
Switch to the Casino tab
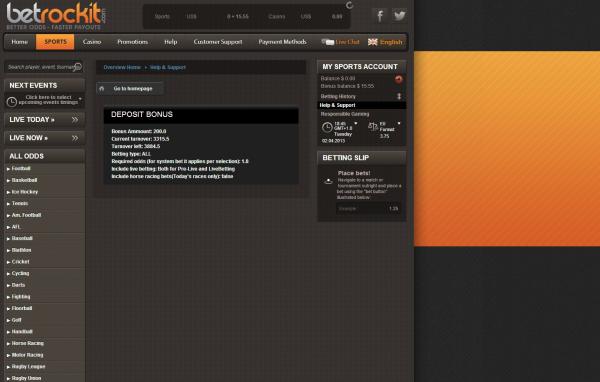click(92, 42)
